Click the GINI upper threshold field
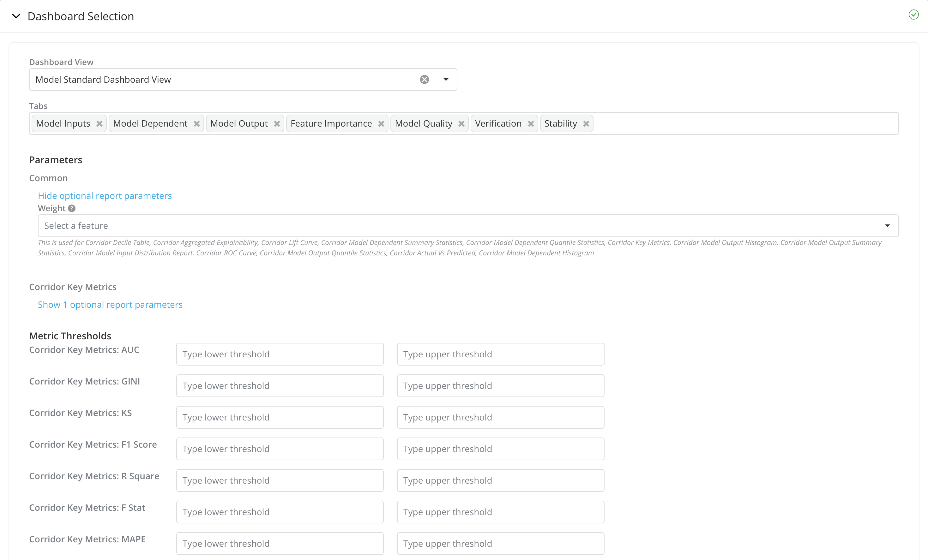Image resolution: width=928 pixels, height=560 pixels. point(501,386)
